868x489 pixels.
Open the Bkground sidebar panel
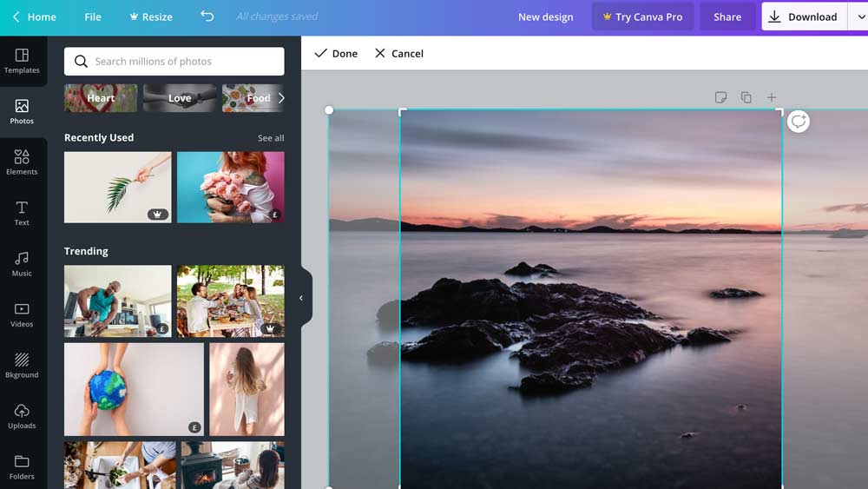point(22,365)
